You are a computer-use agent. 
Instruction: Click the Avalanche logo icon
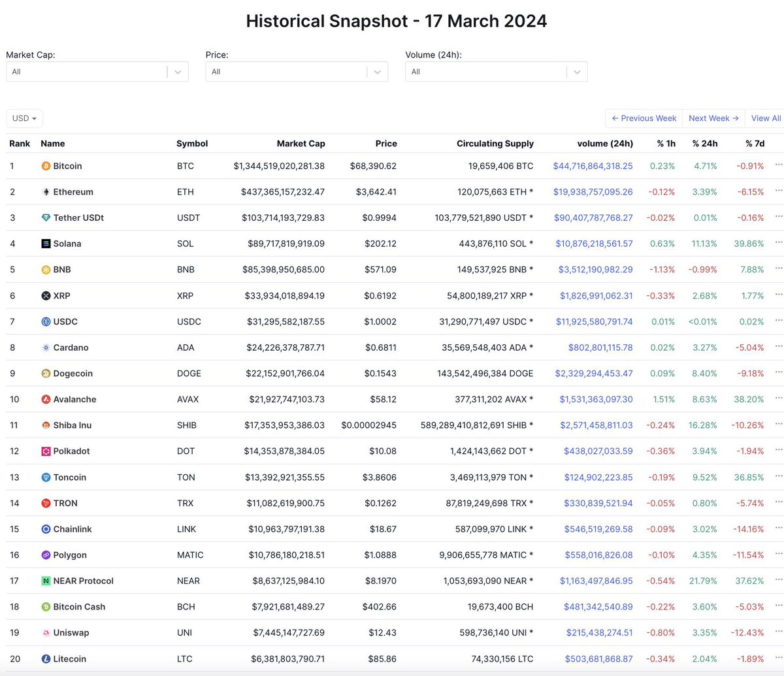click(46, 399)
